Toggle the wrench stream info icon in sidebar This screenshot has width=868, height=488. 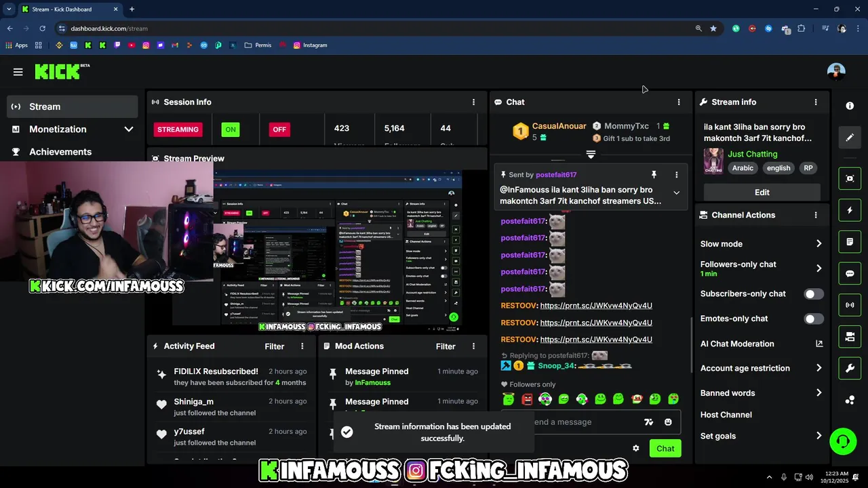850,369
